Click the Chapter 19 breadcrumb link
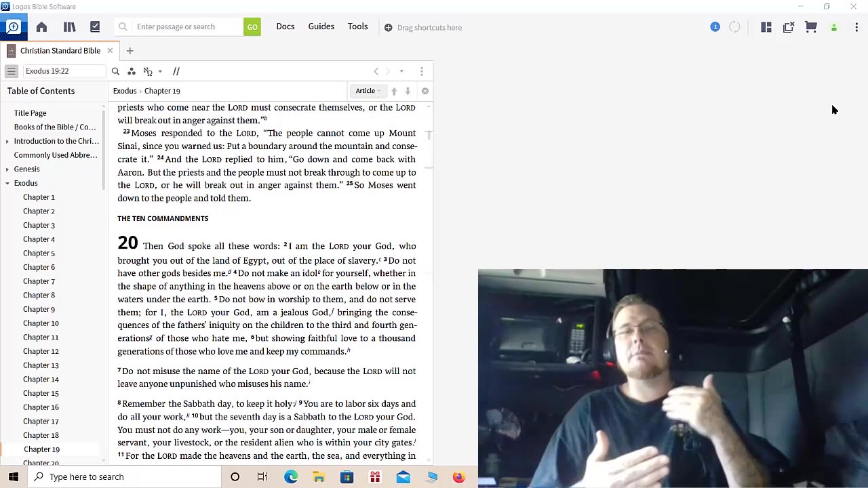The width and height of the screenshot is (868, 488). tap(162, 91)
